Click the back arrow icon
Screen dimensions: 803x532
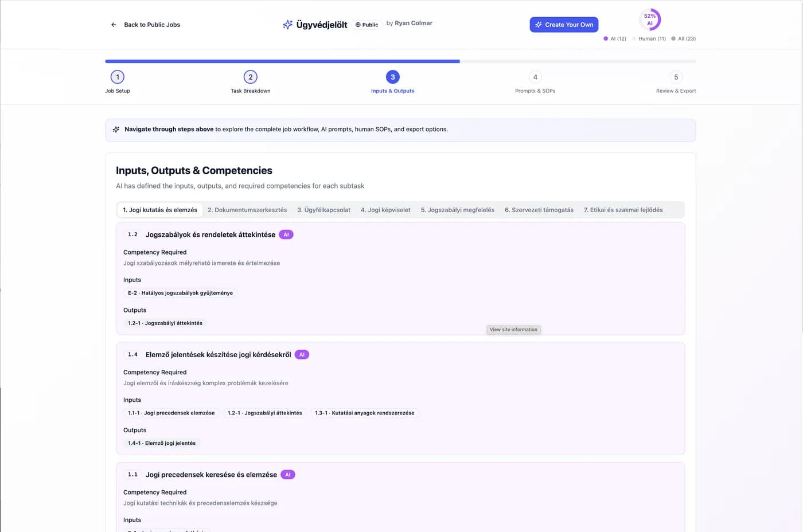[114, 25]
